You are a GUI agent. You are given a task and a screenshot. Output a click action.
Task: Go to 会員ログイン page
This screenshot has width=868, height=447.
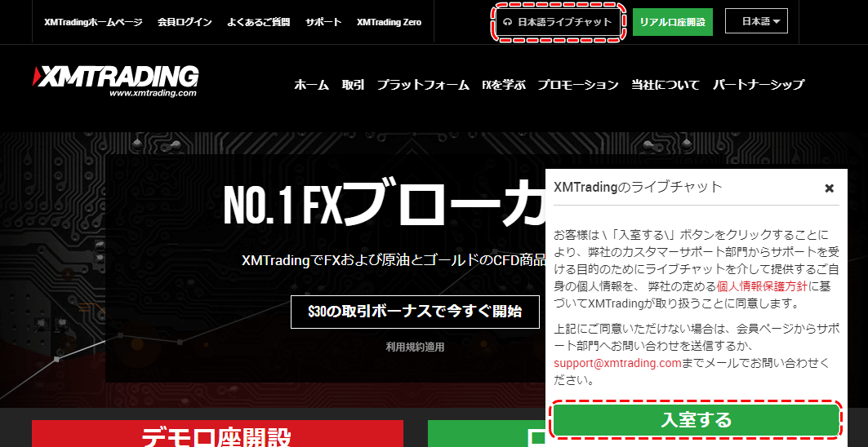point(185,22)
